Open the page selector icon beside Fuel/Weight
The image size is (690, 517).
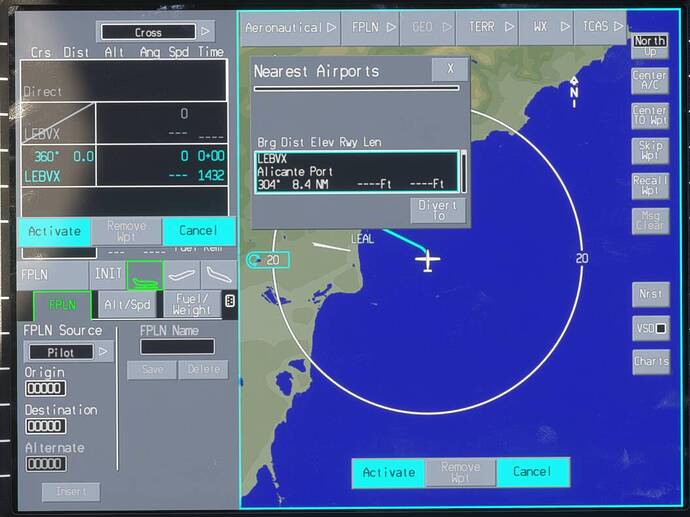230,301
